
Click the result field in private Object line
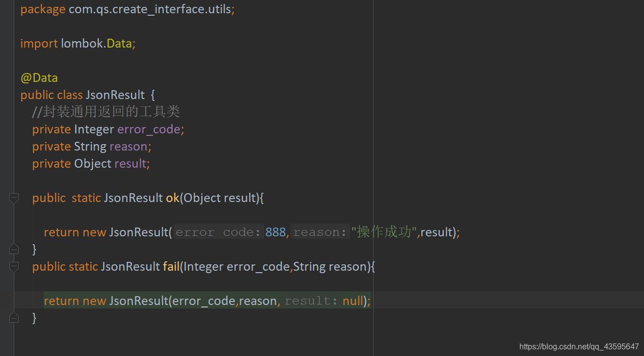tap(130, 164)
